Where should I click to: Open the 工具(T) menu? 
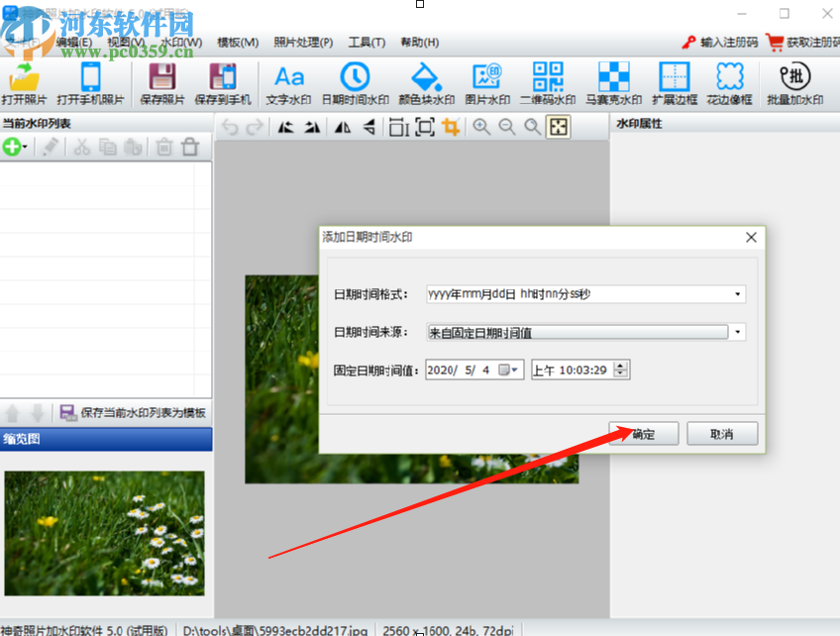pos(367,43)
